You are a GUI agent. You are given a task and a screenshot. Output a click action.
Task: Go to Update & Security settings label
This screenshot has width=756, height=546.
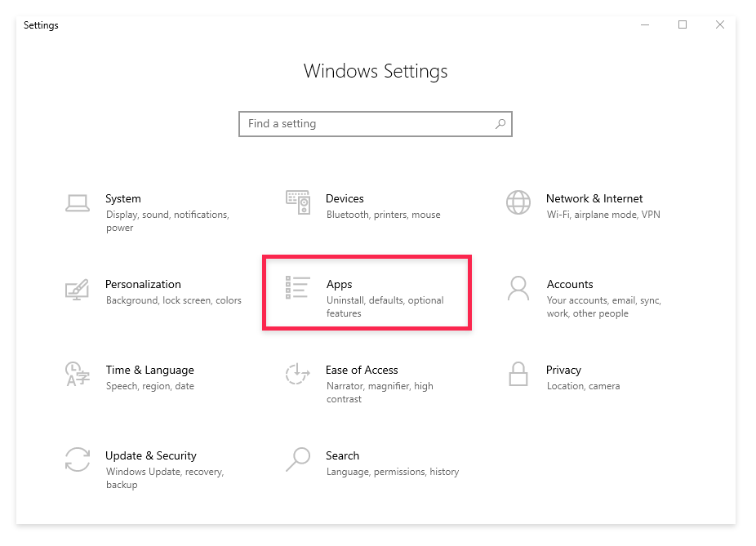tap(151, 455)
